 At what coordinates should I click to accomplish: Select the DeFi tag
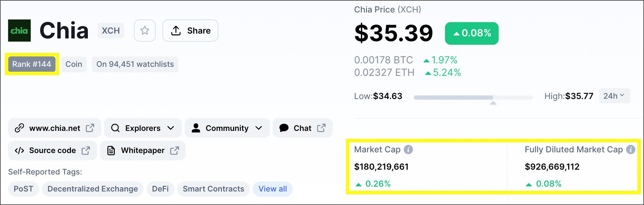[x=160, y=189]
